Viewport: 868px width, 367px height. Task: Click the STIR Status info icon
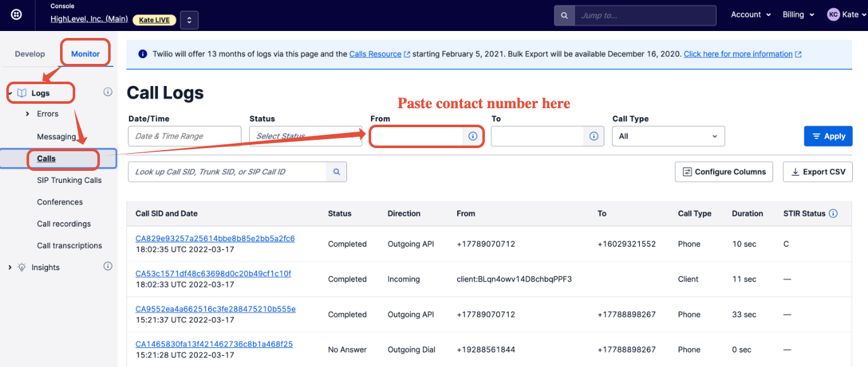click(833, 213)
